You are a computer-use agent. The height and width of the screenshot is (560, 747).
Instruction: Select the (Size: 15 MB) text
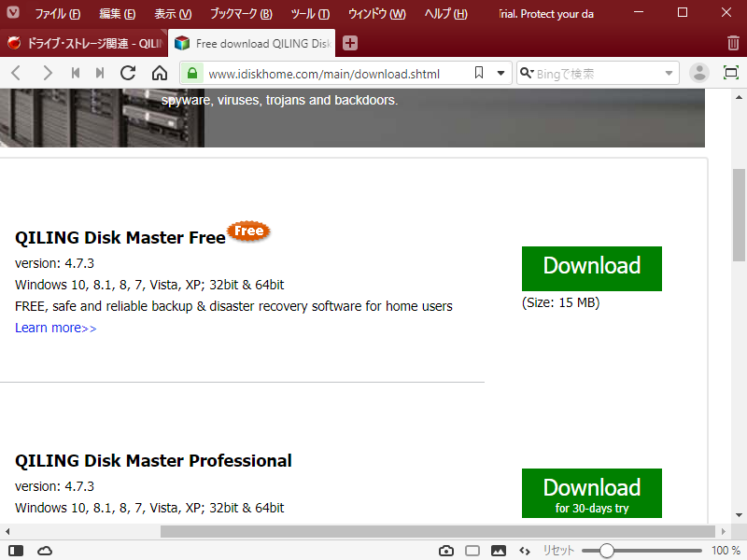561,302
